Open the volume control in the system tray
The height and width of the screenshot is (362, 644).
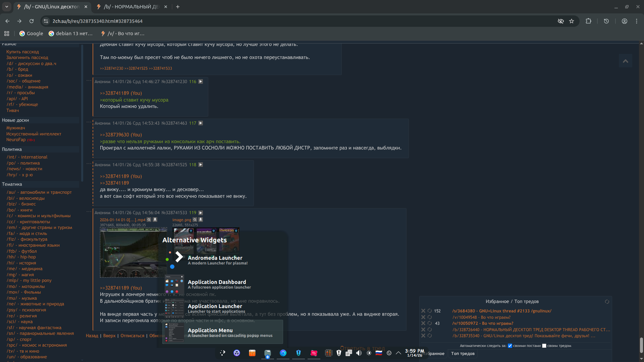click(359, 353)
